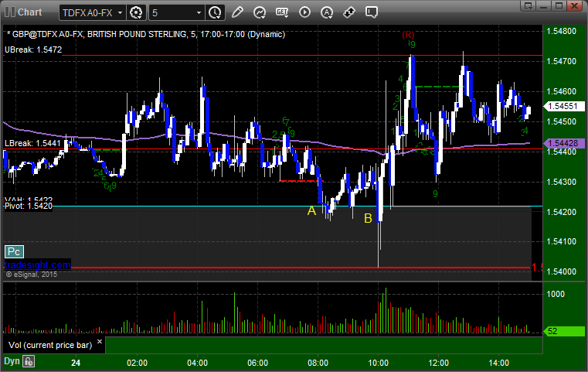
Task: Click the 1.54200 price axis label
Action: pos(562,212)
